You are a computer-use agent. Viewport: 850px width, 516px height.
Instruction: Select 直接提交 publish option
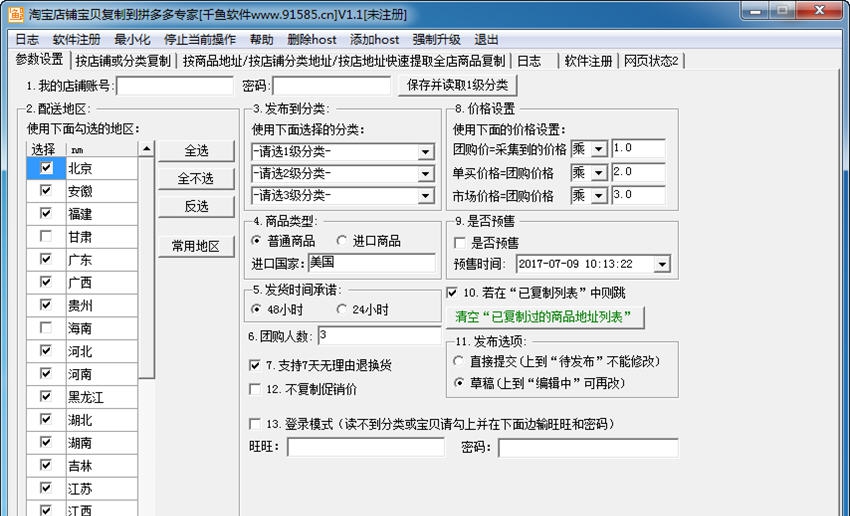tap(459, 361)
